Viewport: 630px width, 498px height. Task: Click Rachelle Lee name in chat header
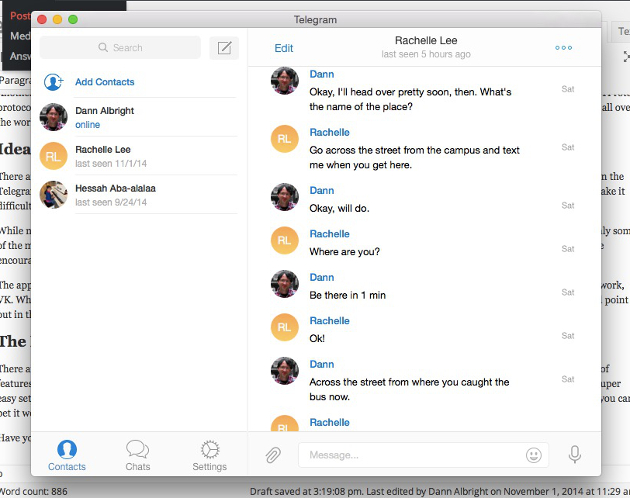click(x=426, y=41)
